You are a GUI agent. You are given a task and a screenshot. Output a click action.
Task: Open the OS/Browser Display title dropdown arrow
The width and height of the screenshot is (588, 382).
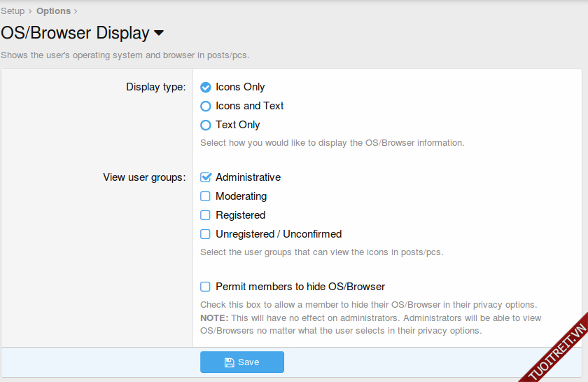(x=159, y=34)
